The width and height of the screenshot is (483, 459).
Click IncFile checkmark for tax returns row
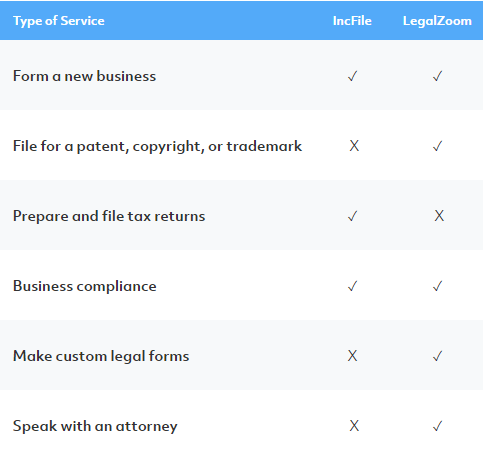tap(352, 216)
